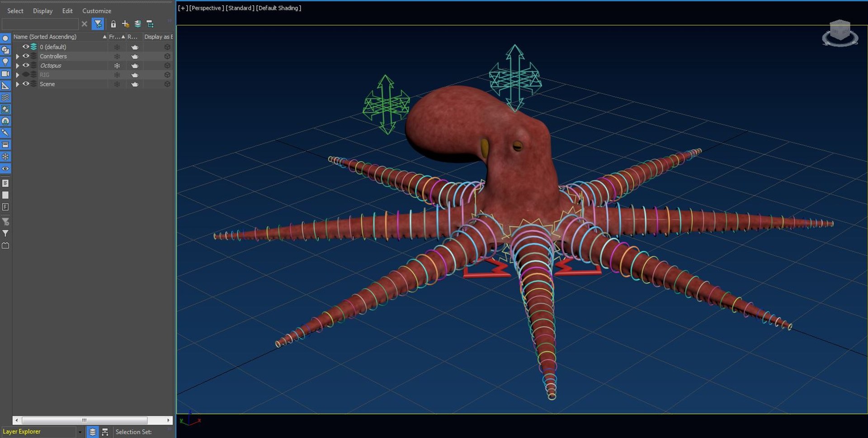Click the layer search input field

[x=40, y=24]
